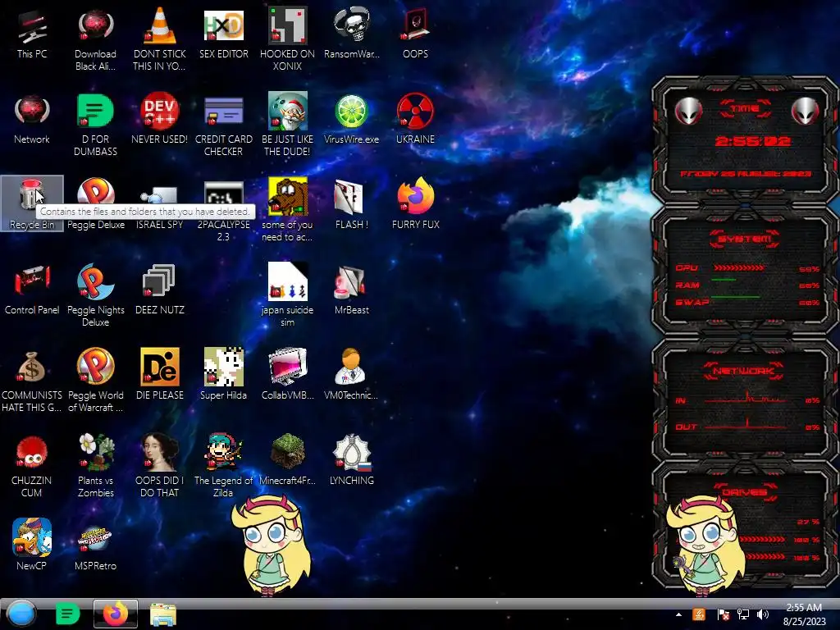This screenshot has height=630, width=840.
Task: Open the 2PACALYPSE 2.3 shortcut
Action: (223, 209)
